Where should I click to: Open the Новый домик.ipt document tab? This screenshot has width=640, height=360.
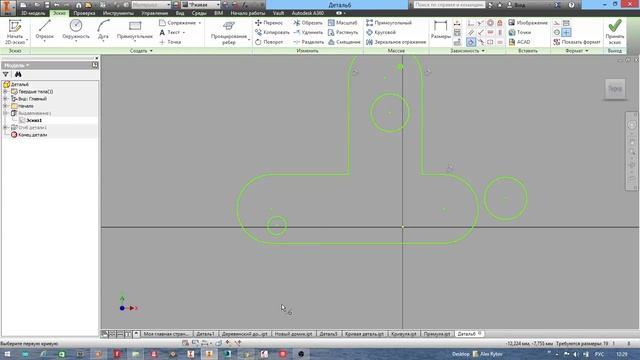point(293,334)
